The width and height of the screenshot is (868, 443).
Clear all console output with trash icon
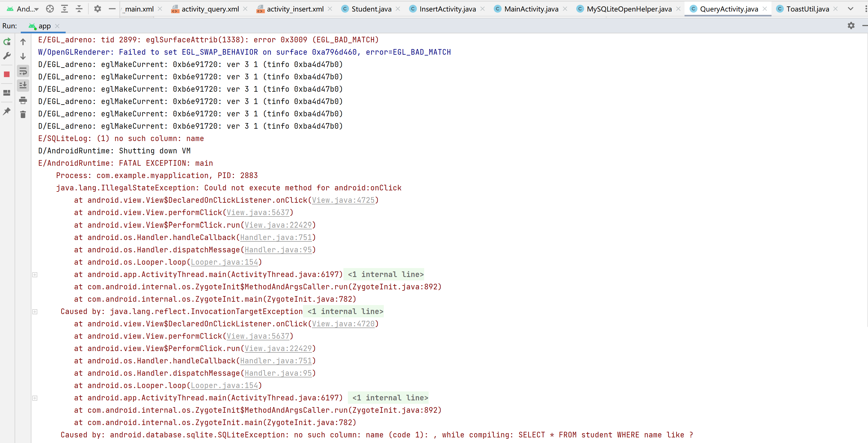tap(23, 115)
